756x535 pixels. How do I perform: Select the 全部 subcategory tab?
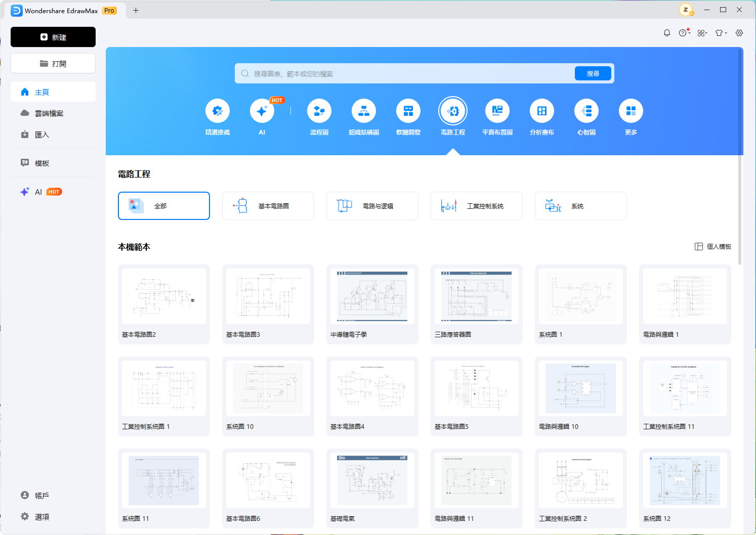pos(164,206)
